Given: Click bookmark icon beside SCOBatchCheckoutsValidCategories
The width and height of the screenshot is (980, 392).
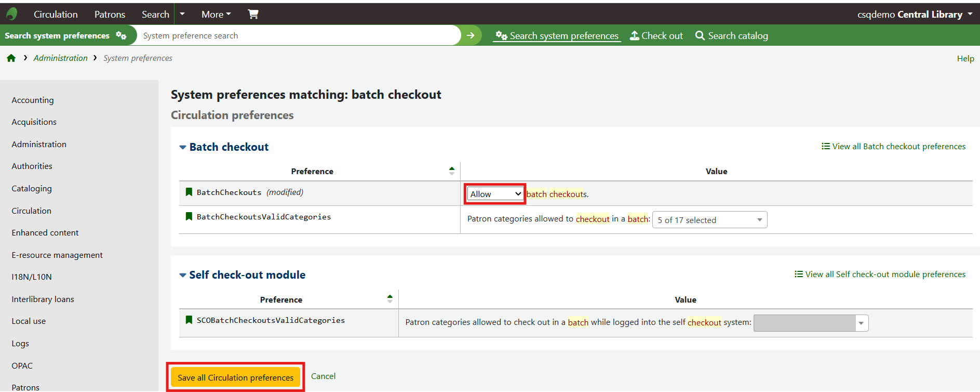Looking at the screenshot, I should tap(189, 320).
